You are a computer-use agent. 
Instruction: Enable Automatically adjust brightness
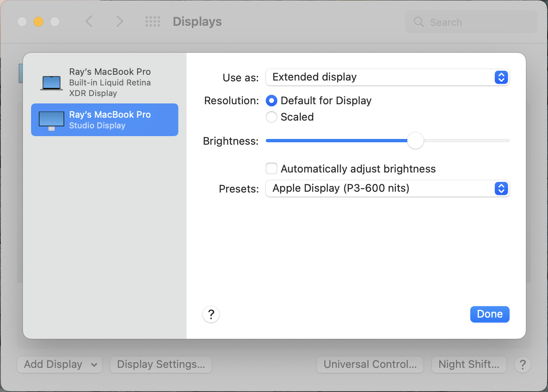tap(272, 168)
